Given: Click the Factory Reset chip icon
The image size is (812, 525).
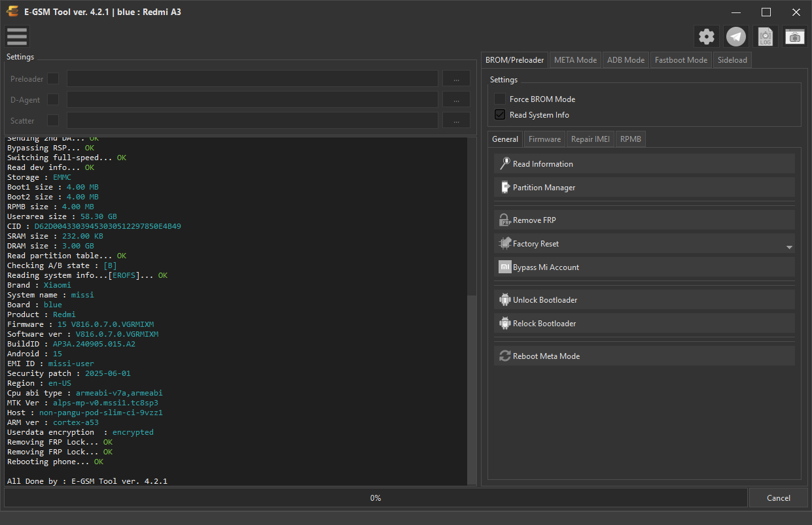Looking at the screenshot, I should coord(504,244).
